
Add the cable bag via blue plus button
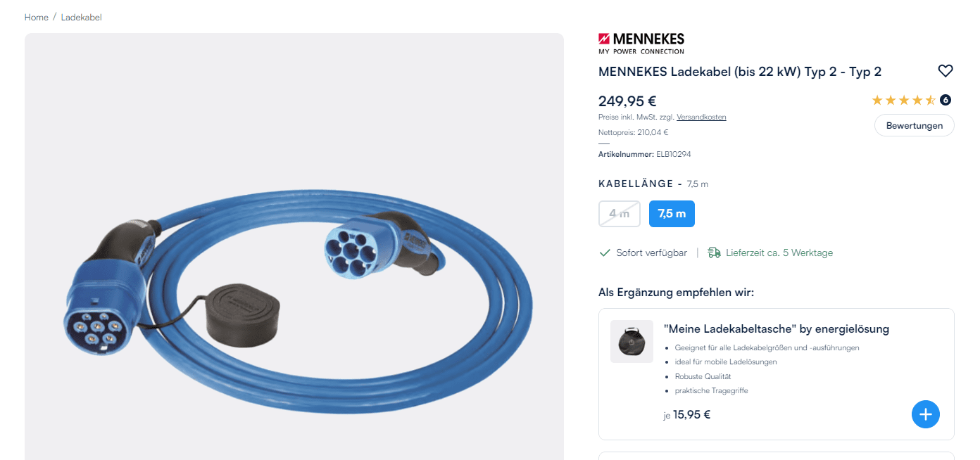tap(926, 414)
